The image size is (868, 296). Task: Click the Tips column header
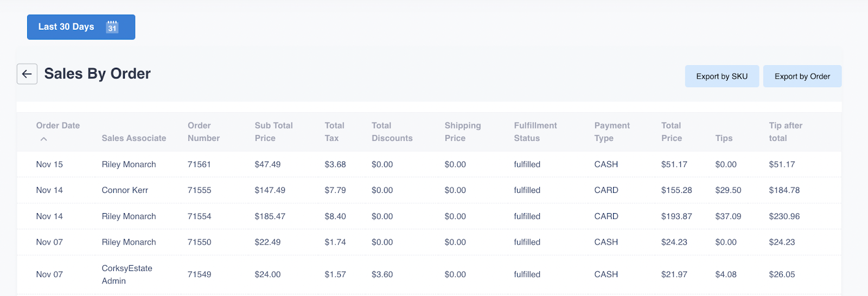point(724,138)
